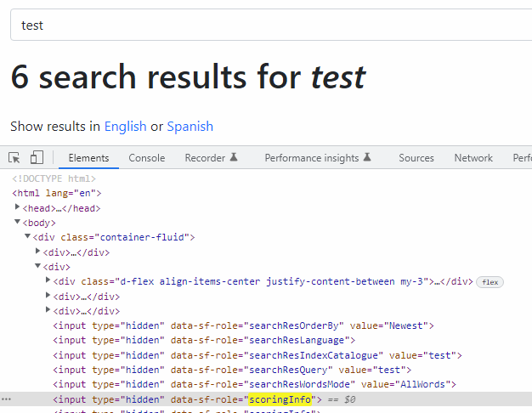
Task: Show results in English link
Action: click(x=125, y=127)
